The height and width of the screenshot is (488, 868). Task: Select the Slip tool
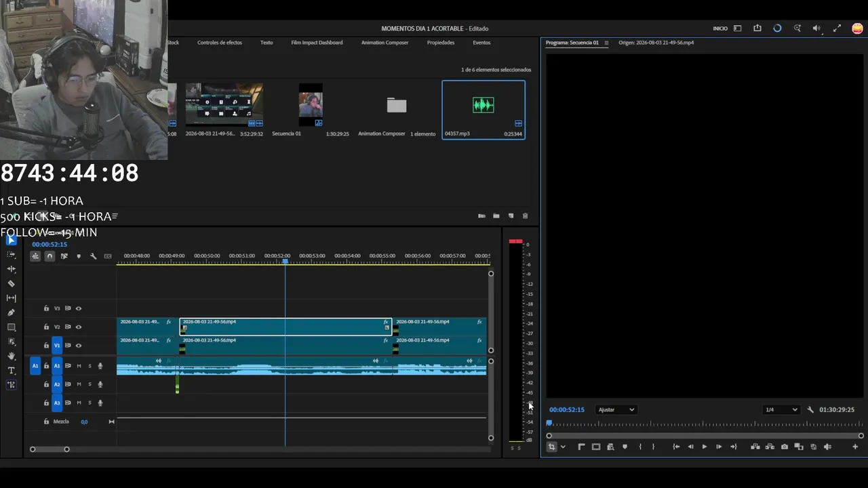[x=12, y=298]
